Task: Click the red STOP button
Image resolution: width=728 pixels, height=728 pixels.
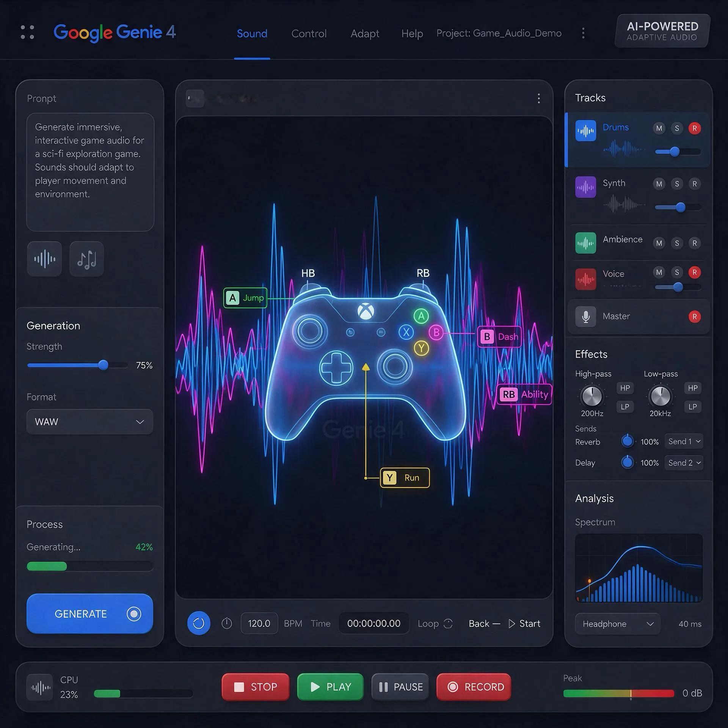Action: [256, 687]
